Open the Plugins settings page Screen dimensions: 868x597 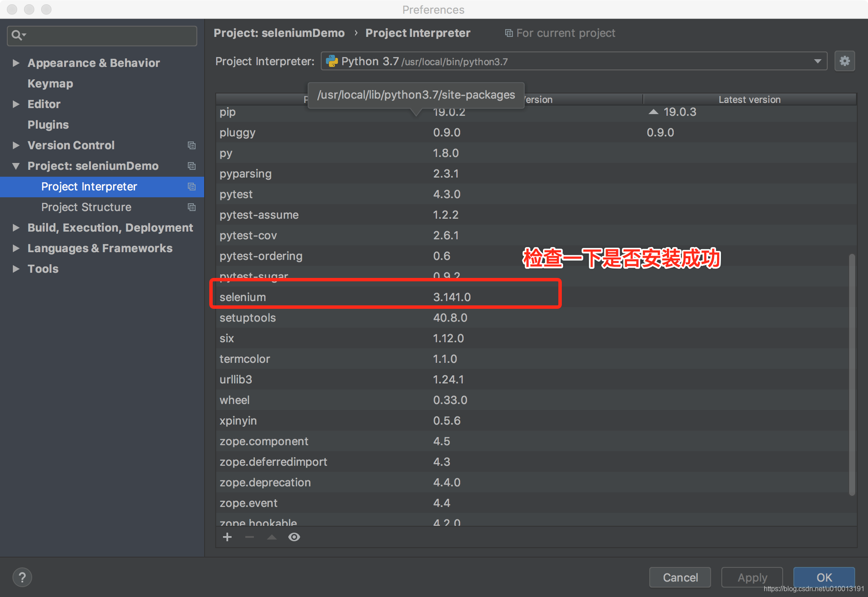48,125
